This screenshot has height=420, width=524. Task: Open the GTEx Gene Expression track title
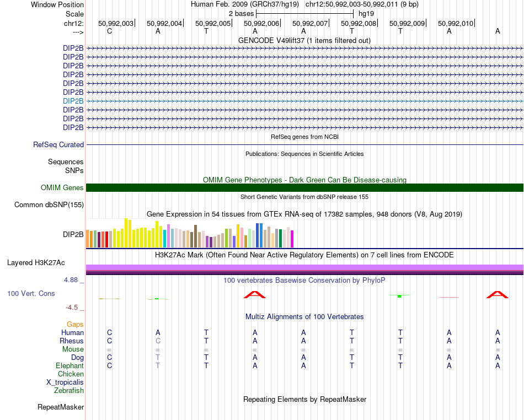pos(304,214)
